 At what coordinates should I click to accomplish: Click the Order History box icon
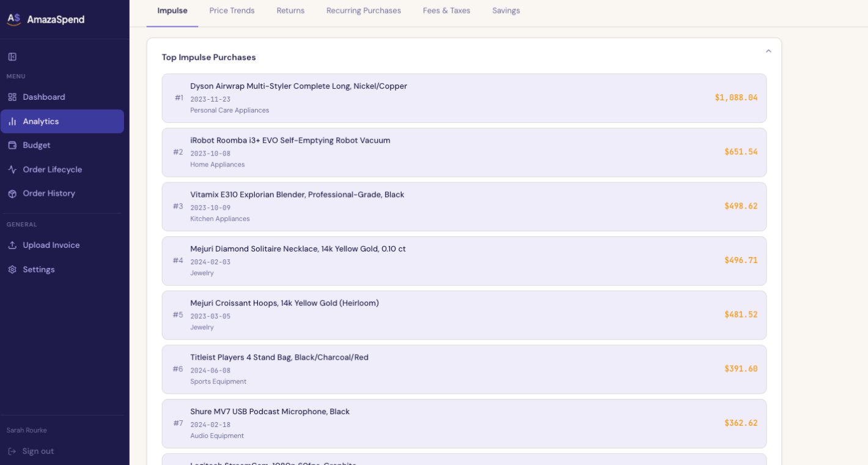12,194
